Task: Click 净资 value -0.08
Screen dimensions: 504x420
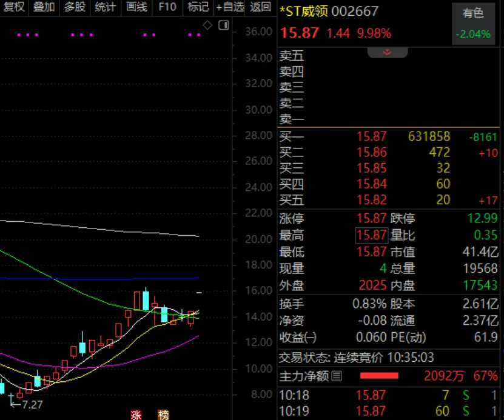Action: tap(372, 321)
